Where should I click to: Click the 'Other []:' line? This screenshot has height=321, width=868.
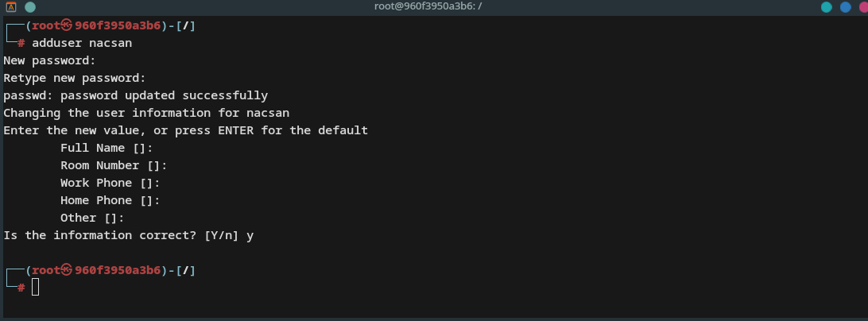[92, 218]
